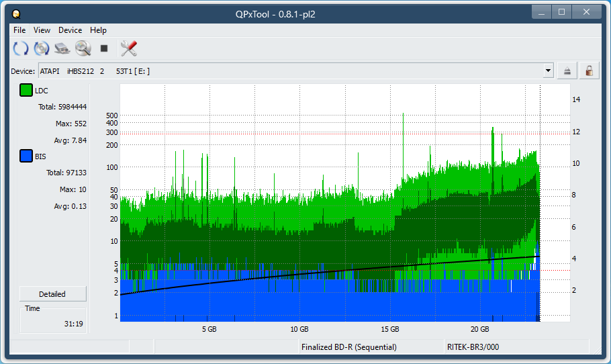
Task: Click the green LDC color swatch
Action: tap(26, 90)
